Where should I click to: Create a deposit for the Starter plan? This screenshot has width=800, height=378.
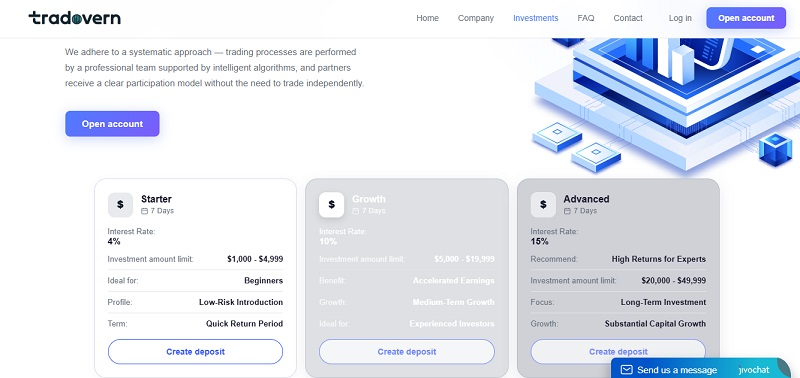tap(195, 351)
